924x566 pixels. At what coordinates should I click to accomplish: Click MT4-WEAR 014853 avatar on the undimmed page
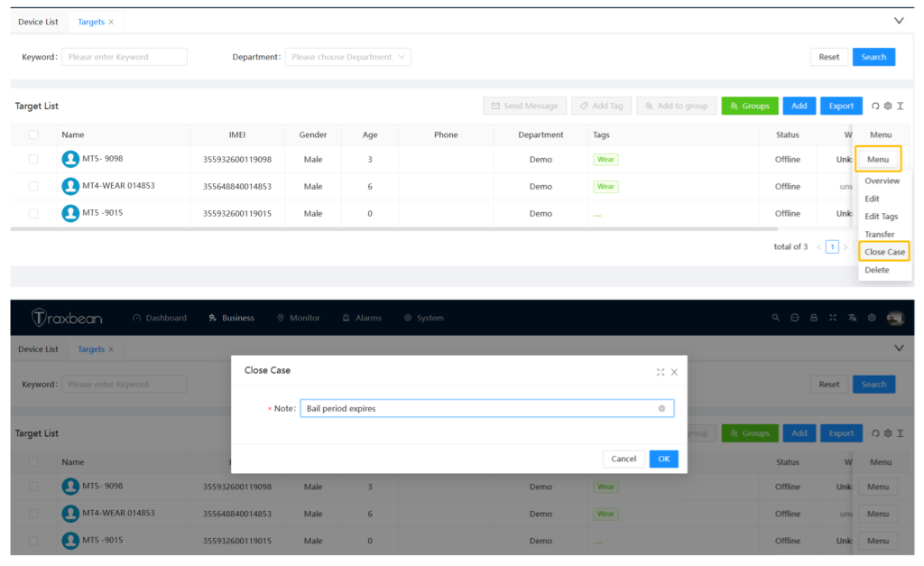click(x=70, y=186)
